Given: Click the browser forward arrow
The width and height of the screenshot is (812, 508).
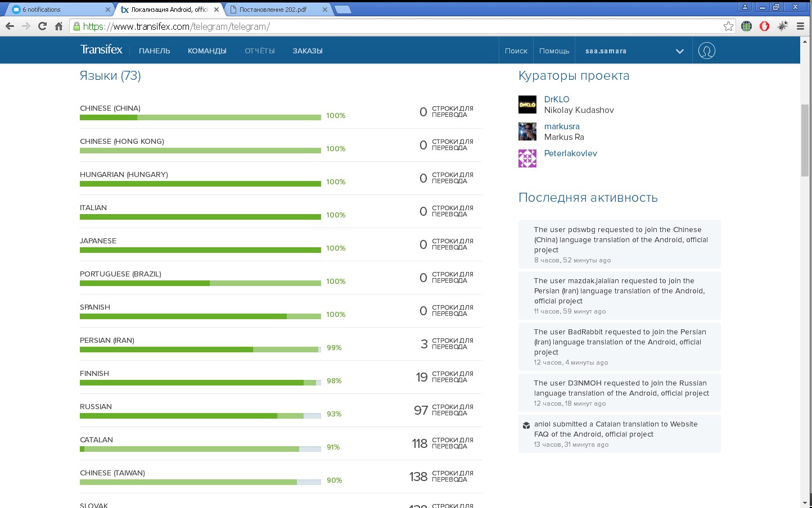Looking at the screenshot, I should tap(26, 26).
